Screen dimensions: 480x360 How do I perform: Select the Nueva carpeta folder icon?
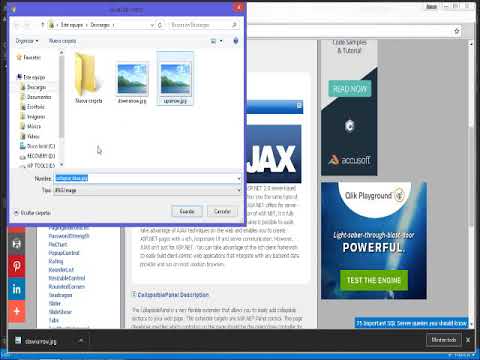89,79
